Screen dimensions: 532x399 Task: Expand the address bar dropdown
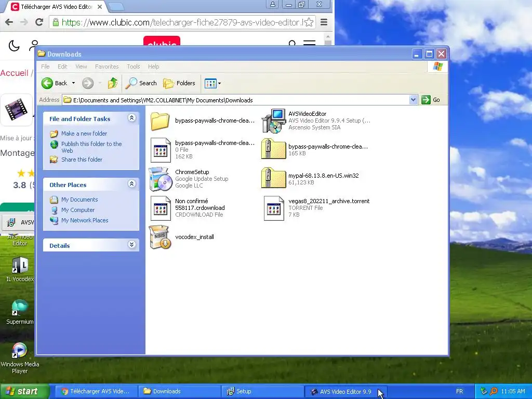pyautogui.click(x=413, y=100)
